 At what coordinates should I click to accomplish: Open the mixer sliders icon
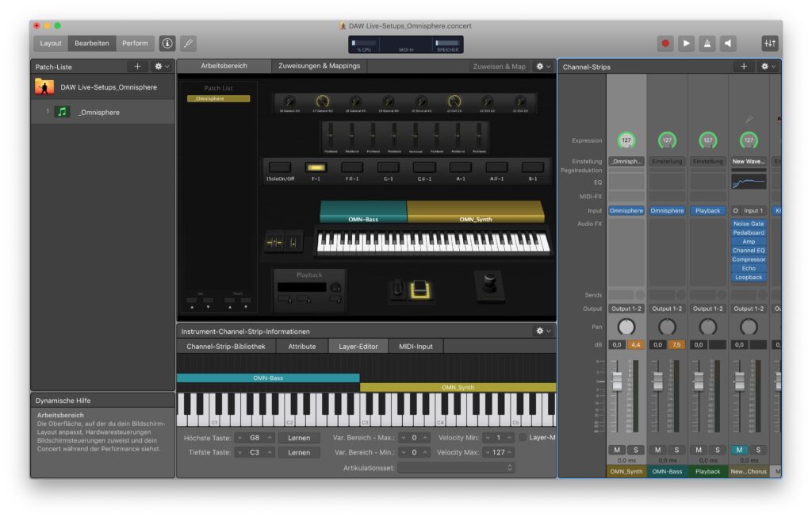pyautogui.click(x=769, y=44)
